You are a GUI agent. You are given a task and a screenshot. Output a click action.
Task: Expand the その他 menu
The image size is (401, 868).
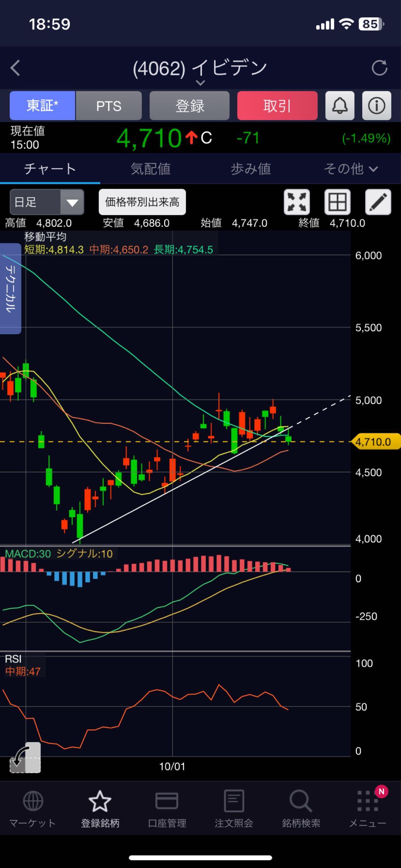(x=350, y=169)
